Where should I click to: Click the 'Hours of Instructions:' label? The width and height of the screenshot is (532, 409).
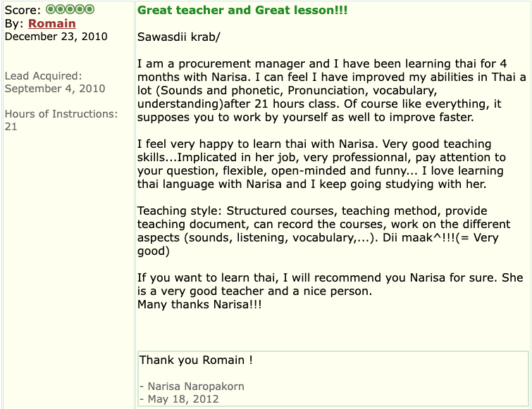[61, 114]
